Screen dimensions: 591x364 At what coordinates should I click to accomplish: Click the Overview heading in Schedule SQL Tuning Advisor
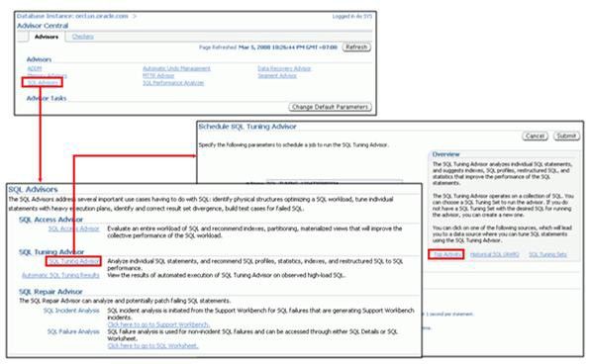tap(445, 154)
